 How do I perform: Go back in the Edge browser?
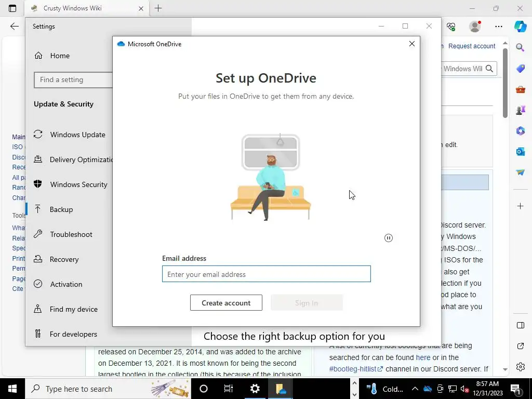coord(14,26)
